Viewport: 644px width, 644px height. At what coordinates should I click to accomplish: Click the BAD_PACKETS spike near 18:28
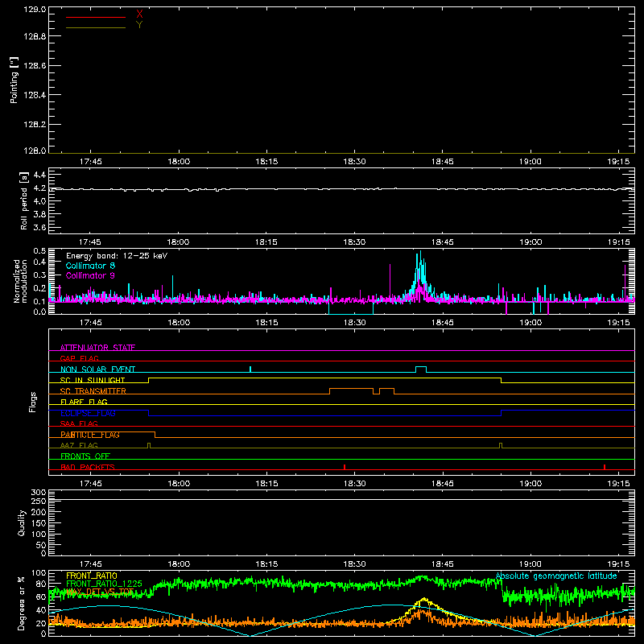(345, 467)
